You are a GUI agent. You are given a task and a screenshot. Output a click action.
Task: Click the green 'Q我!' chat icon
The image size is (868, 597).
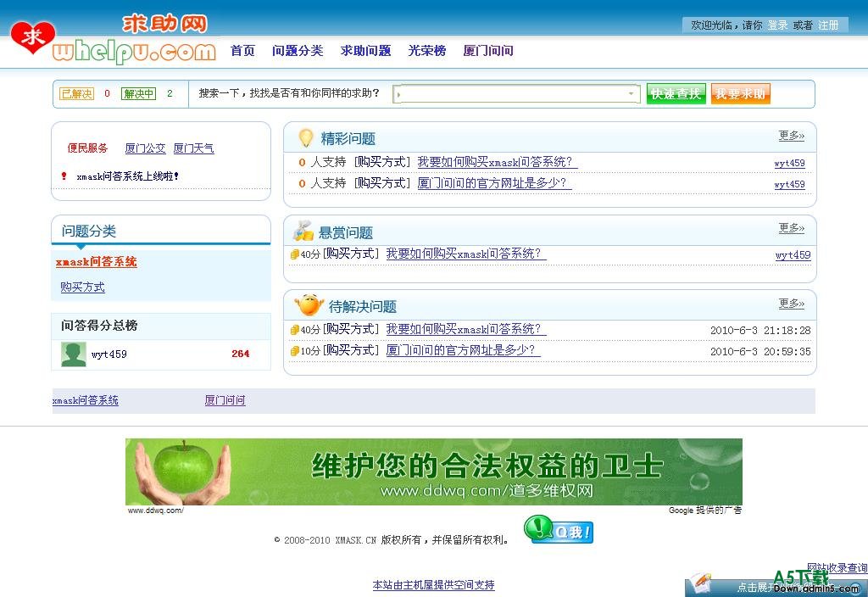tap(559, 531)
